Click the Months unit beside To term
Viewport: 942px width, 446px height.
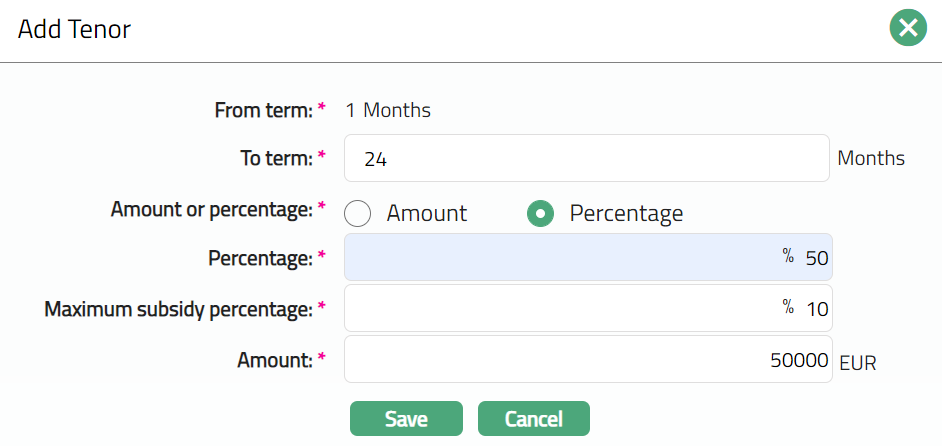871,158
